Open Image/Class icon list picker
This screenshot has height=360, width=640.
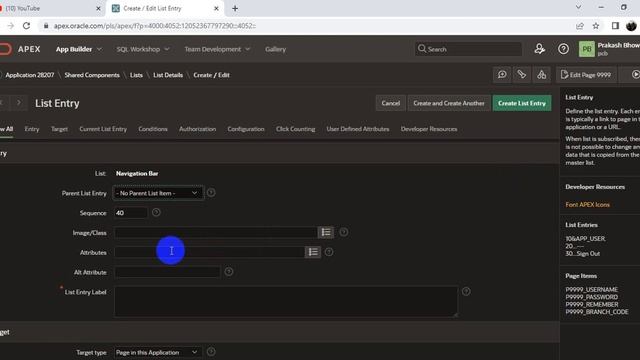(326, 232)
